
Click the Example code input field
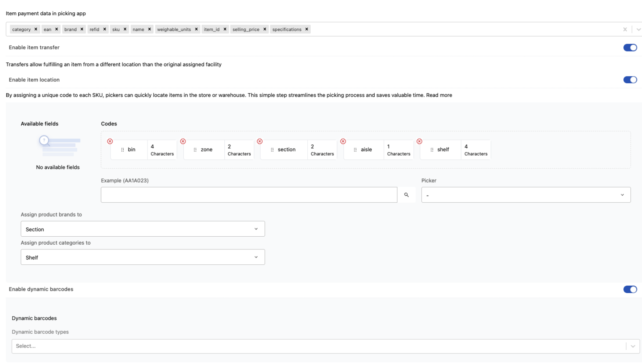(249, 195)
